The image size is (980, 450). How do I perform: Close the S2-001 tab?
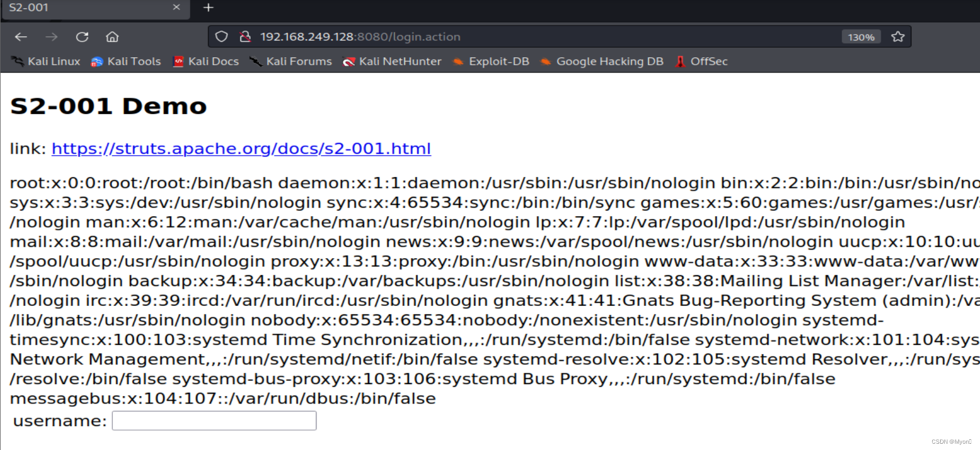point(176,7)
